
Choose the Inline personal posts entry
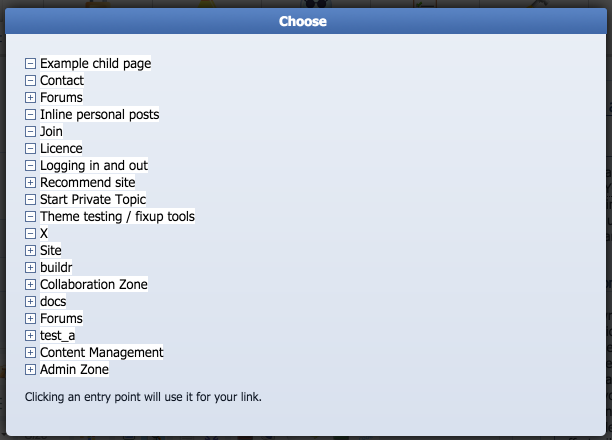[100, 114]
